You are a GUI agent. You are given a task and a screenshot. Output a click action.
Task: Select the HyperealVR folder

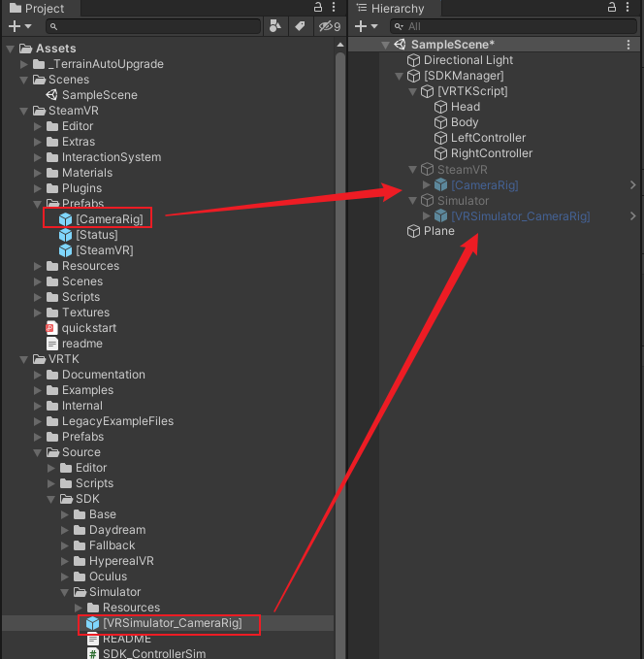click(113, 561)
